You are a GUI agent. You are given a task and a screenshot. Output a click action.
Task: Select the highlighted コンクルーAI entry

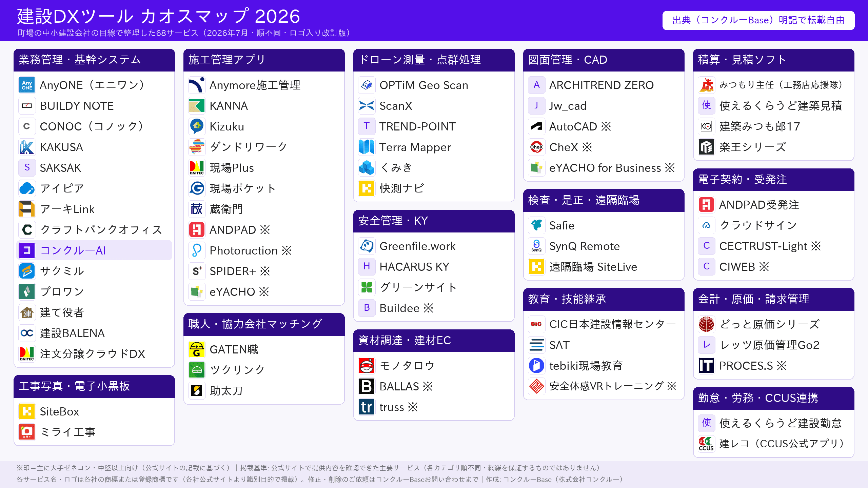(x=94, y=250)
